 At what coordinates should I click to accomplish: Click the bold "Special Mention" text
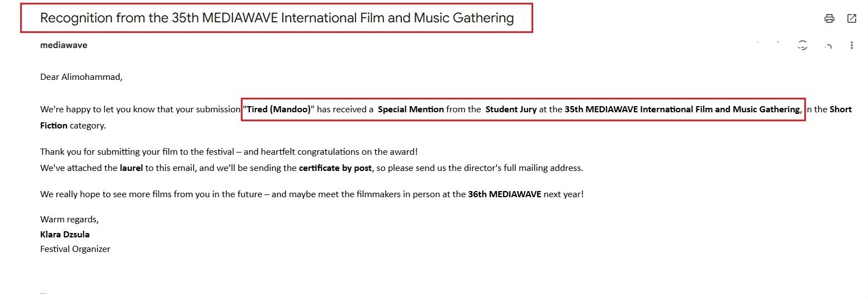411,109
